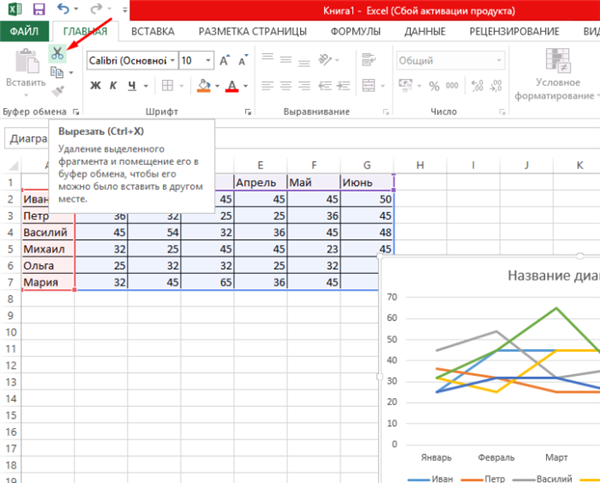Open Условное форматирование conditional formatting
The width and height of the screenshot is (600, 483).
(x=557, y=75)
